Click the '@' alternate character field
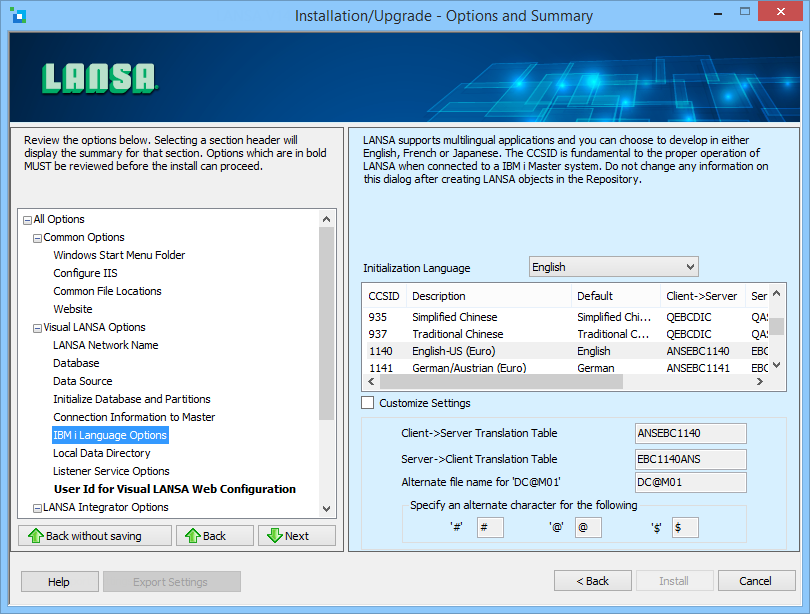 (588, 528)
